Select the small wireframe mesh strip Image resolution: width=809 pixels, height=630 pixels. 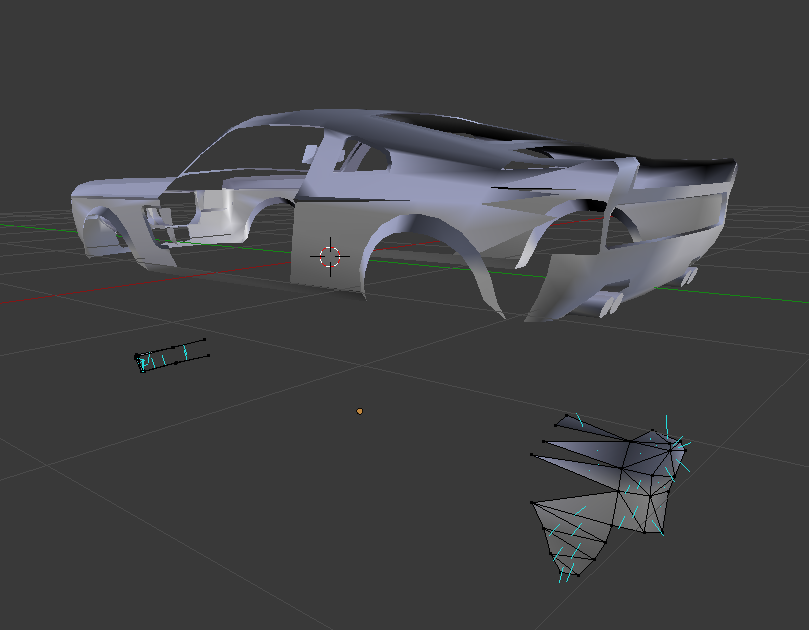point(172,356)
